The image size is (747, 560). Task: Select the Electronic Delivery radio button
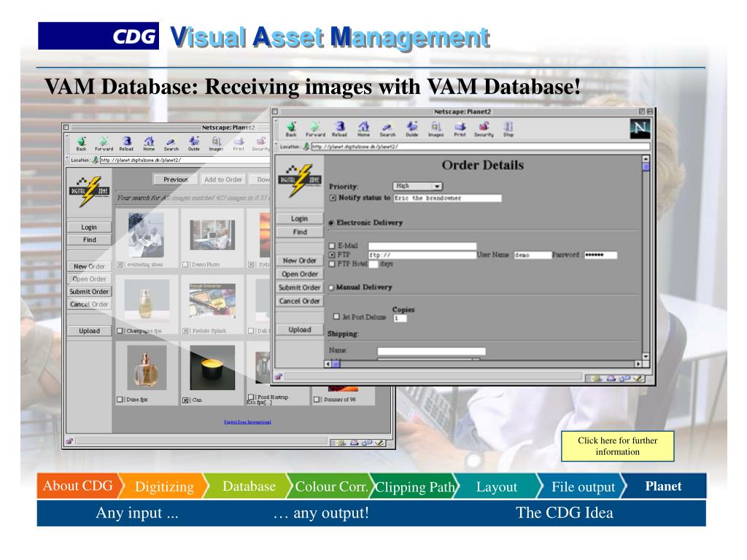[x=332, y=223]
